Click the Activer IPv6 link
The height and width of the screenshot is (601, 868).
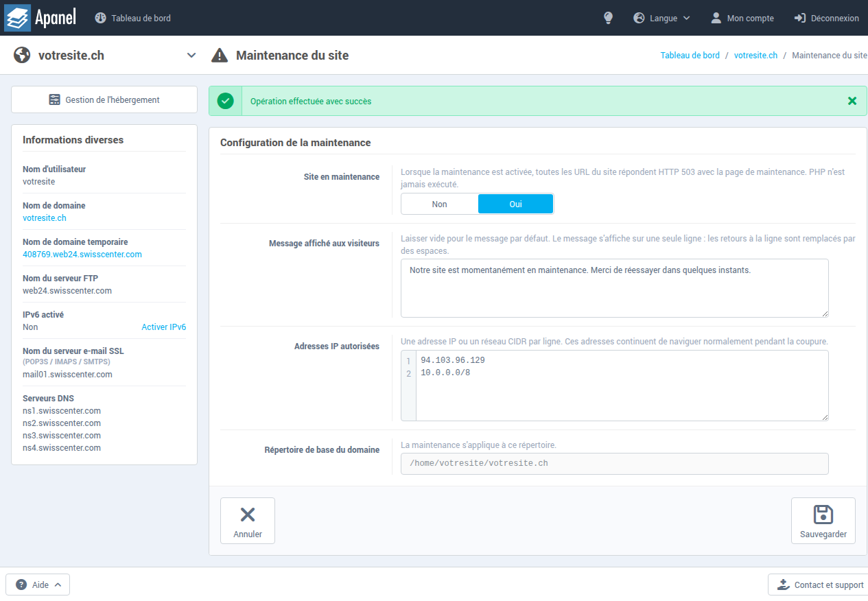pos(164,327)
